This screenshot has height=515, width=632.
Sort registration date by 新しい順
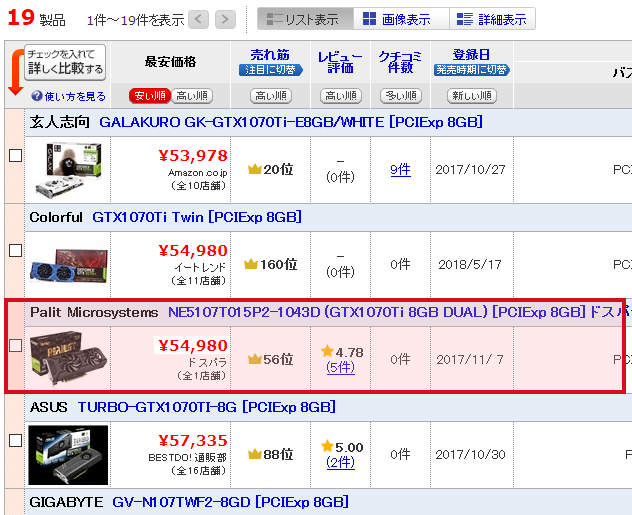(x=472, y=96)
